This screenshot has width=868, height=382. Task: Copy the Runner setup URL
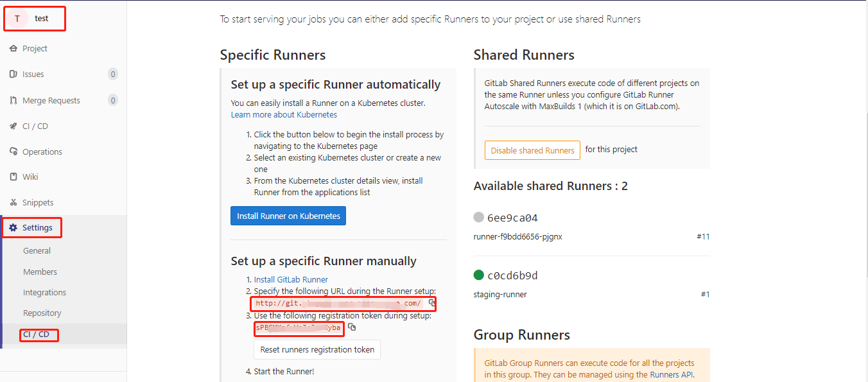click(x=432, y=302)
